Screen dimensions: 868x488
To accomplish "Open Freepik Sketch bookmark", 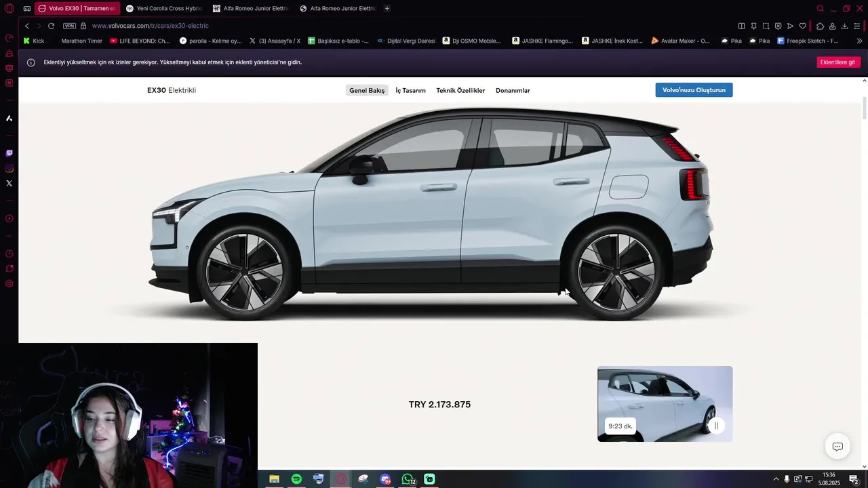I will point(808,41).
